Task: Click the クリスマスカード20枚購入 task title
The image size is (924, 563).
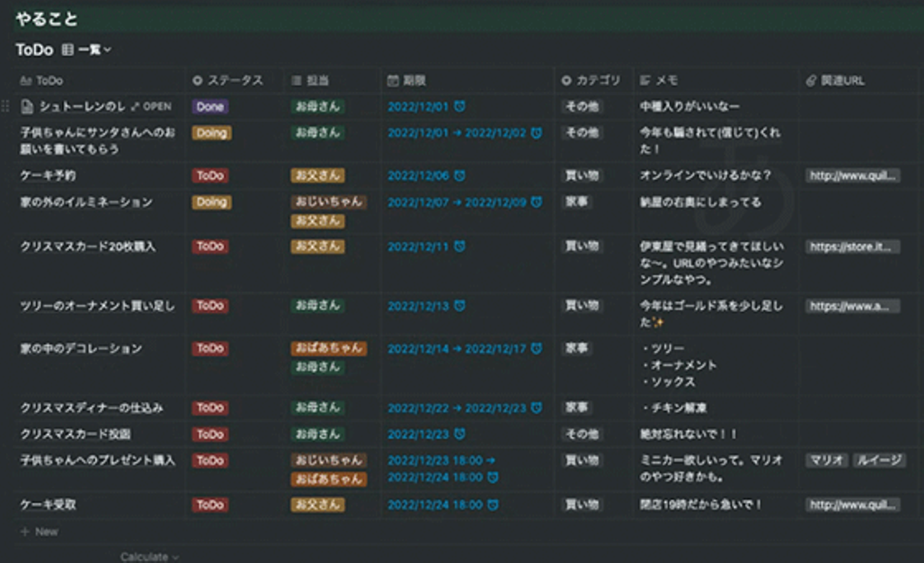Action: coord(88,247)
